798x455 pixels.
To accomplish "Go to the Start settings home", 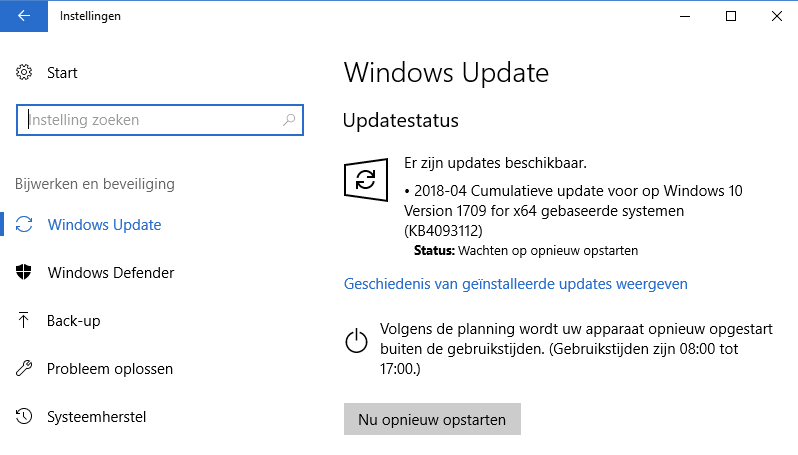I will 62,73.
